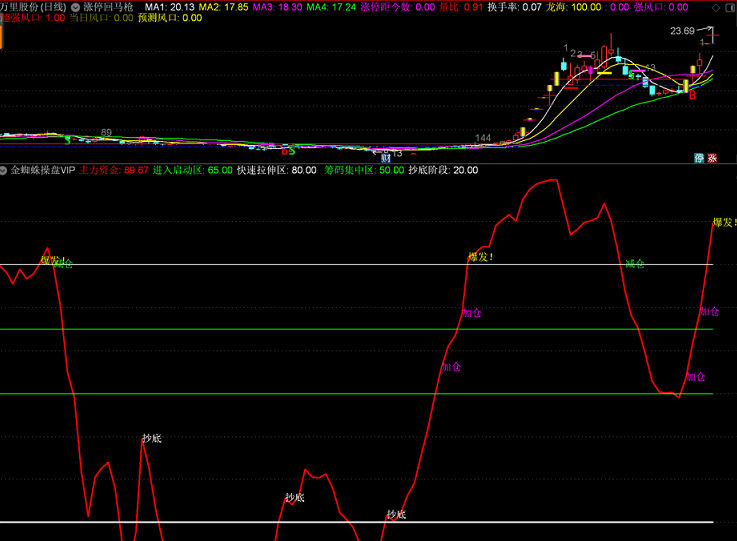Screen dimensions: 737x541
Task: Click the 超强风口: 1.00 readout
Action: pyautogui.click(x=32, y=18)
